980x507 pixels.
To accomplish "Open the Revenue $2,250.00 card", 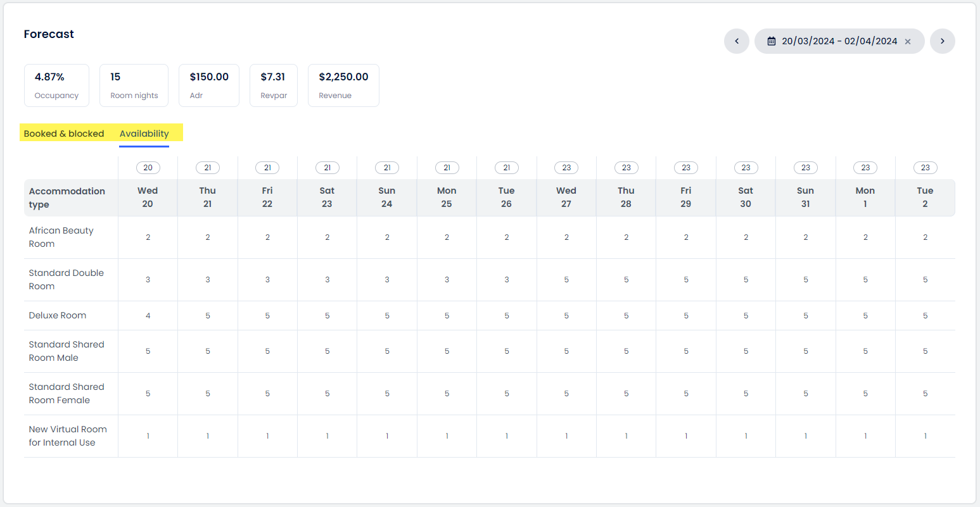I will pos(343,85).
